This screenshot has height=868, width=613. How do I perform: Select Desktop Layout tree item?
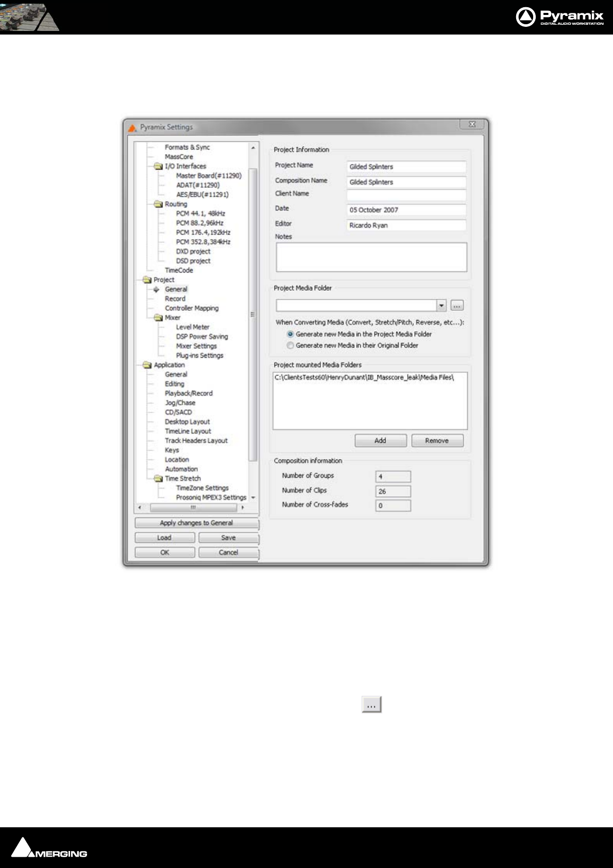pos(188,422)
